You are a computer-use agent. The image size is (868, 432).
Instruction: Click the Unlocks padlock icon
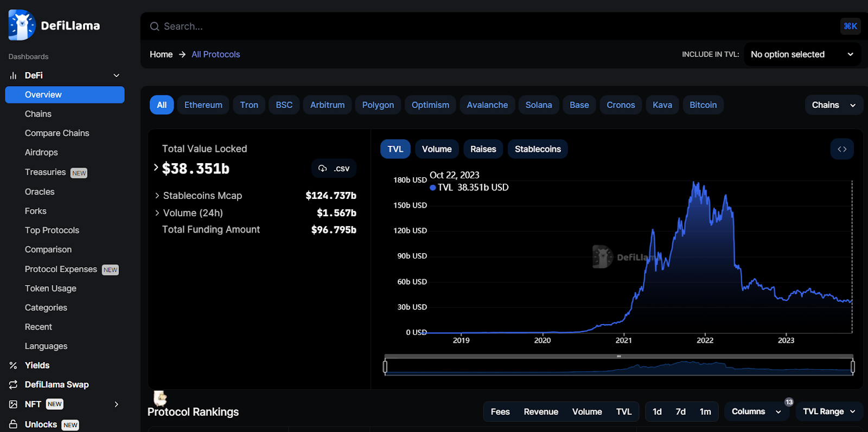(x=13, y=424)
